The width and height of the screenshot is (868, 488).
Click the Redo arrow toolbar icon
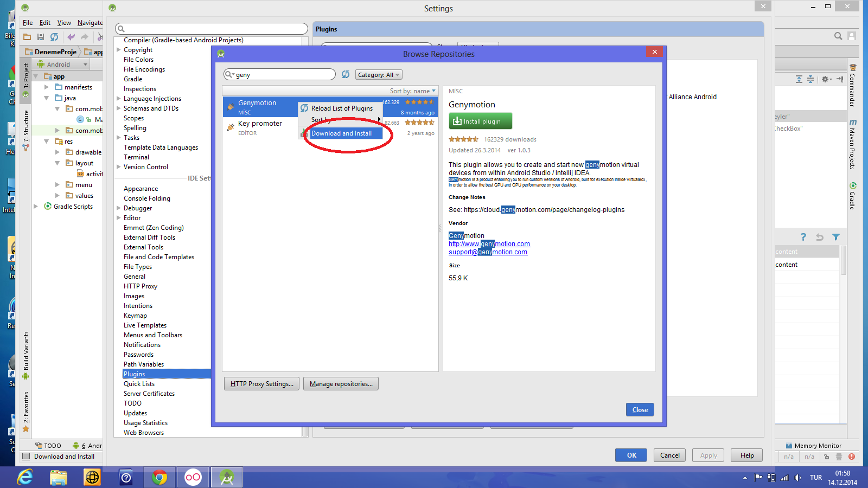tap(84, 37)
